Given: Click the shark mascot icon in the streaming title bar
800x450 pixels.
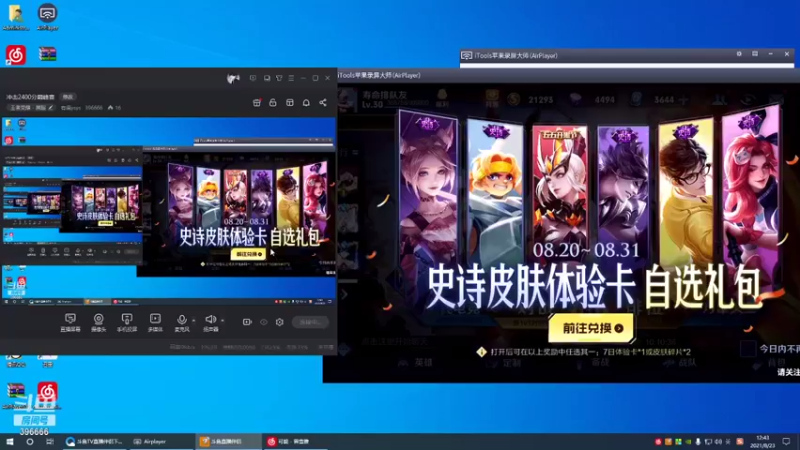Looking at the screenshot, I should click(x=234, y=78).
